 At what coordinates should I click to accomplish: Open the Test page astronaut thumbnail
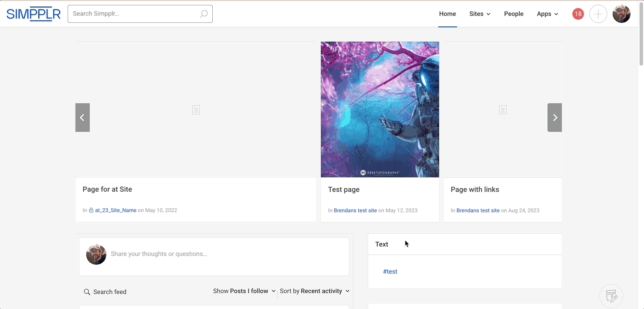click(x=380, y=110)
